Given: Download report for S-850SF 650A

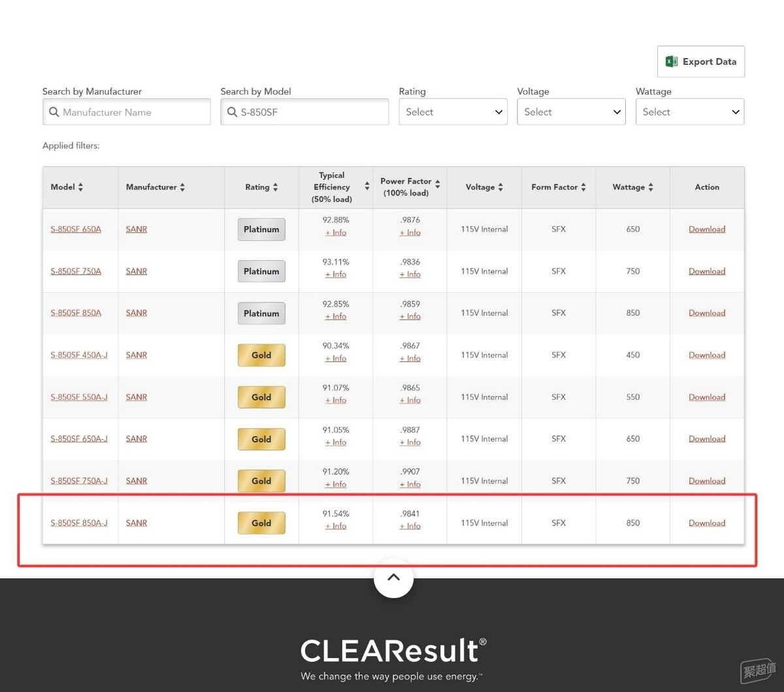Looking at the screenshot, I should pos(707,229).
